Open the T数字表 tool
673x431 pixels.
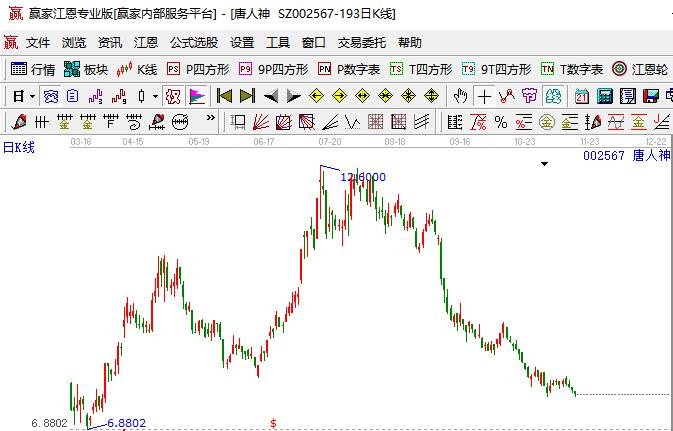click(x=572, y=69)
